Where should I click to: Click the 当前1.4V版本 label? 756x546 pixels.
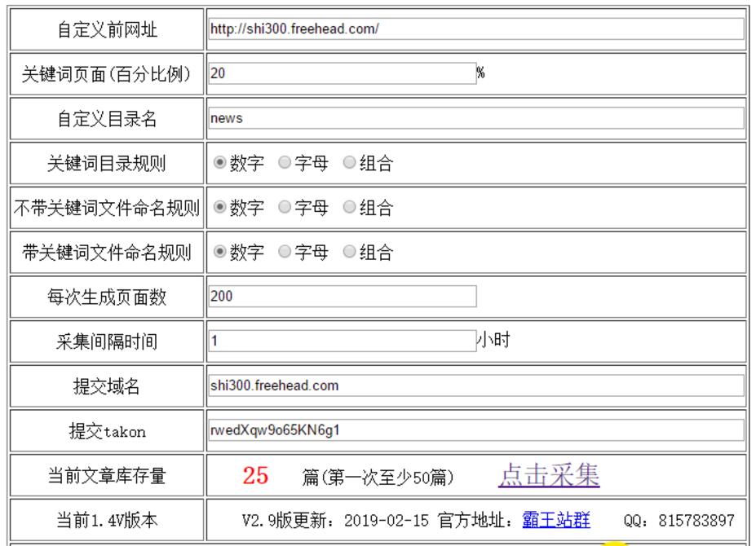(x=107, y=521)
